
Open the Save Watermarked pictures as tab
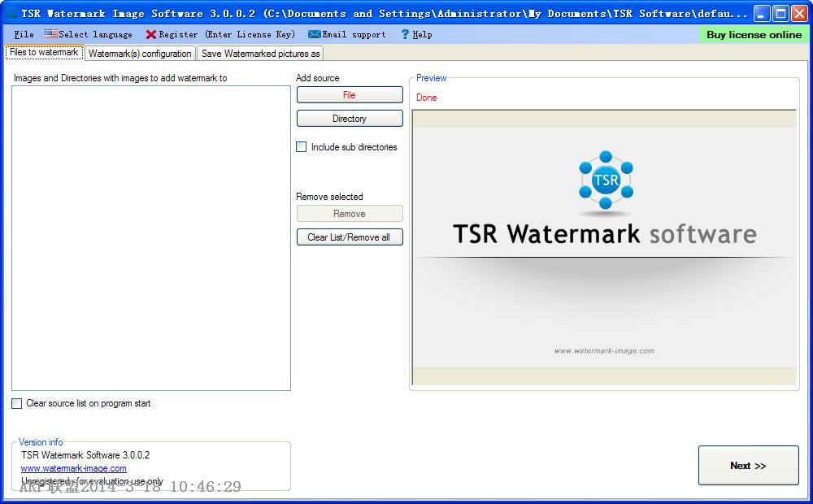[259, 53]
